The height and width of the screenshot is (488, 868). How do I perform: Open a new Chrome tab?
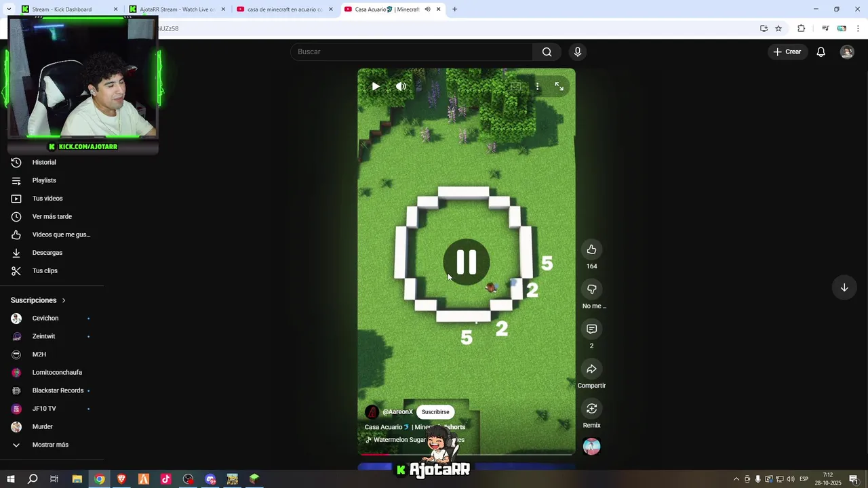coord(454,9)
